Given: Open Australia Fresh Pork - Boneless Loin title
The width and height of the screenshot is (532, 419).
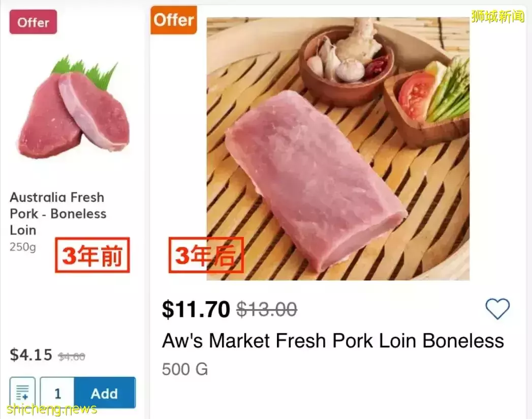Looking at the screenshot, I should click(x=57, y=214).
